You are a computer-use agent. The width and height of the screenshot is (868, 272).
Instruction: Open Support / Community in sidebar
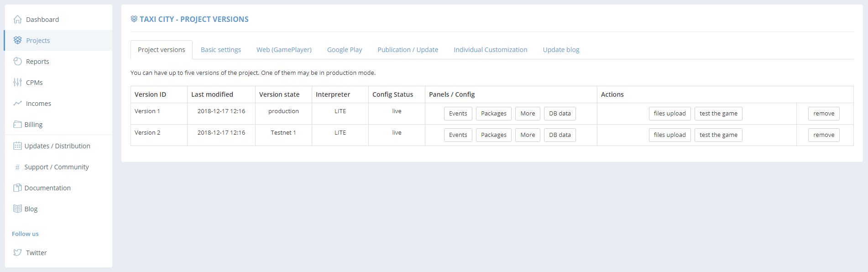[x=57, y=167]
